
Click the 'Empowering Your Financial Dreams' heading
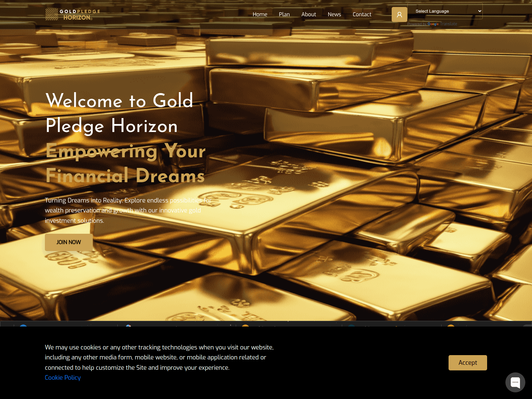(x=126, y=163)
